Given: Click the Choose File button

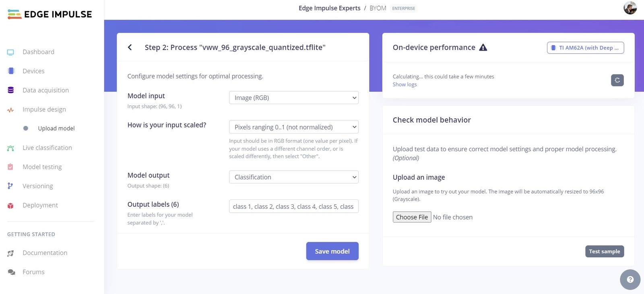Looking at the screenshot, I should pyautogui.click(x=412, y=217).
